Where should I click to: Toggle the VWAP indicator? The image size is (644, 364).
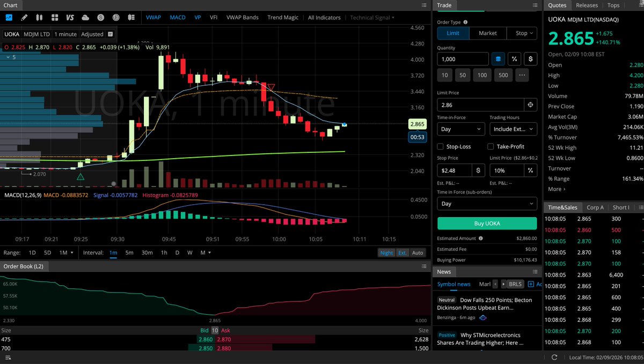tap(154, 17)
